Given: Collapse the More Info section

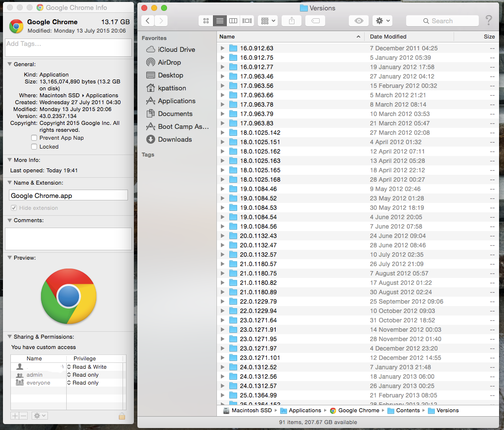Looking at the screenshot, I should tap(10, 160).
